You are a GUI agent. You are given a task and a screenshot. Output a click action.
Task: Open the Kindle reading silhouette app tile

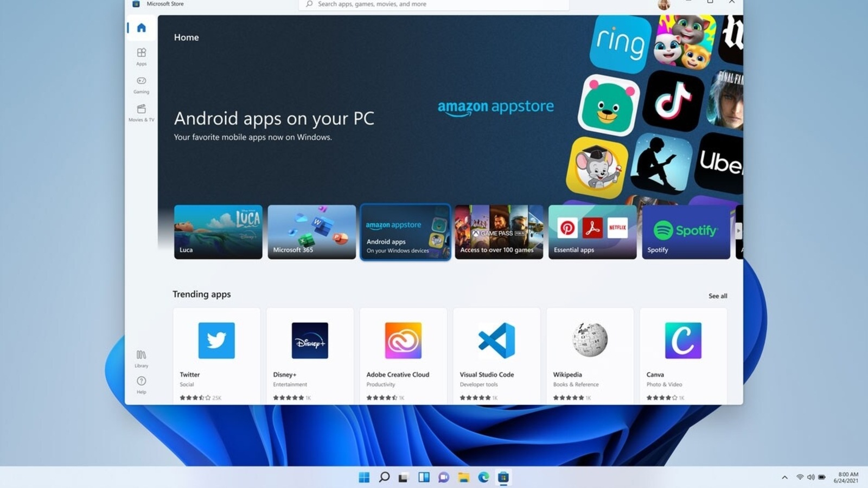661,163
